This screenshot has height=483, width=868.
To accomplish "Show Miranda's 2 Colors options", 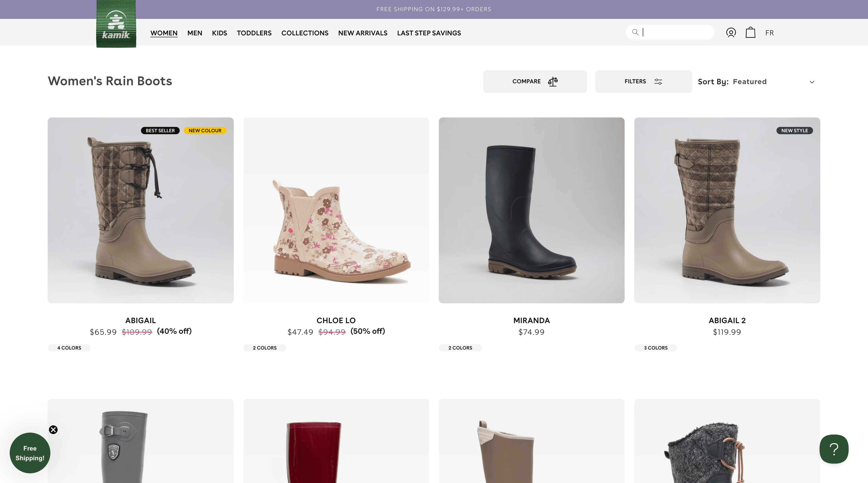I will click(460, 348).
